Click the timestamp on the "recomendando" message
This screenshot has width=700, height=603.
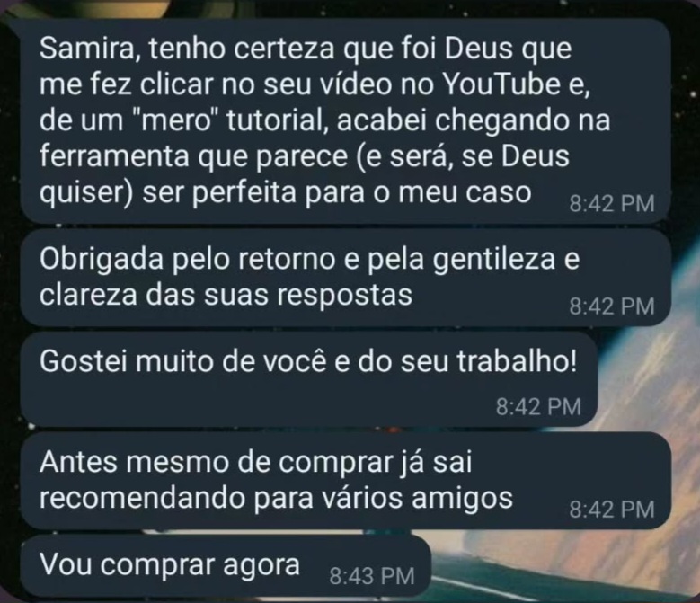[x=612, y=510]
